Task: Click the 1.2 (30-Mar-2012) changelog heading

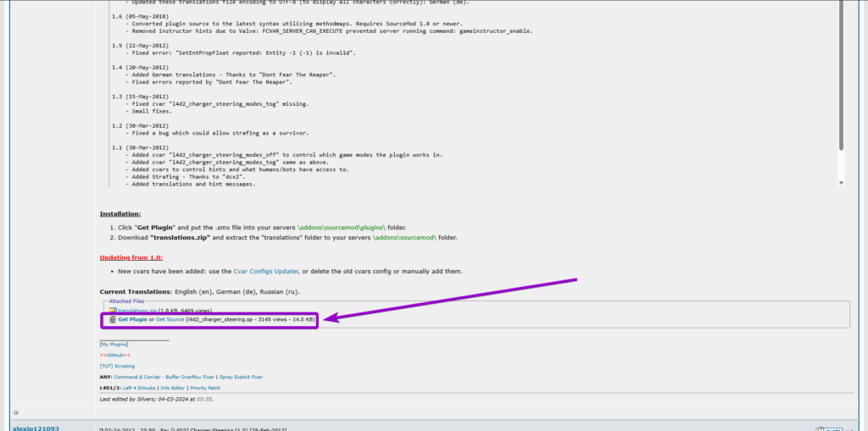Action: (140, 125)
